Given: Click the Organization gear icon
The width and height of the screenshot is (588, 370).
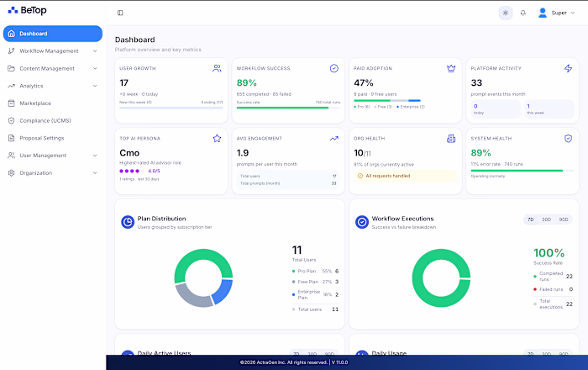Looking at the screenshot, I should (11, 173).
